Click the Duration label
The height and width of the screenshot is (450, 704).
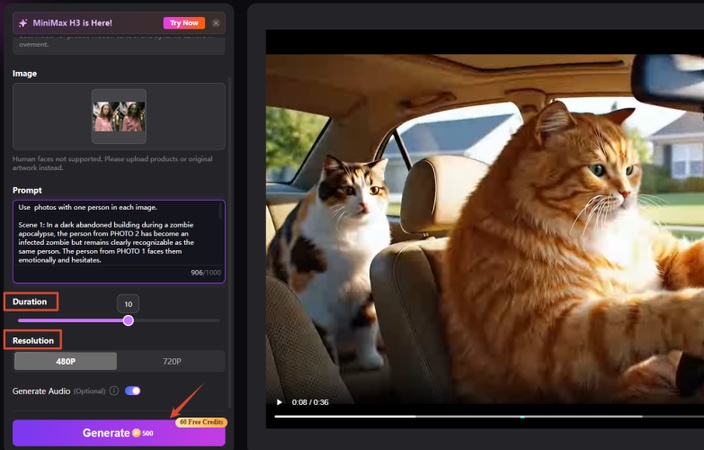pyautogui.click(x=30, y=302)
